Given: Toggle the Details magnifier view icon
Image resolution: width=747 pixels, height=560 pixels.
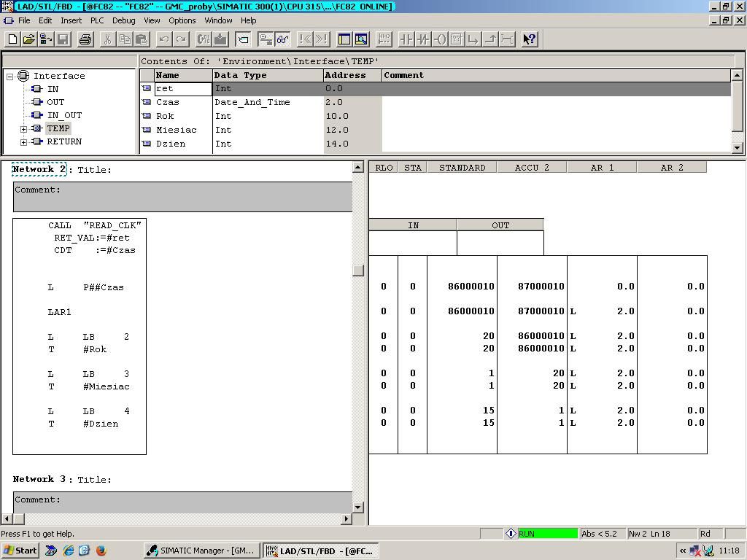Looking at the screenshot, I should coord(361,39).
